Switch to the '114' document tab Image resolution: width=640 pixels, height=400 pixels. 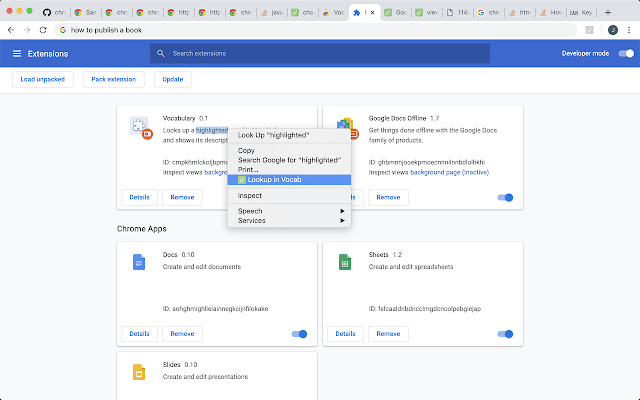coord(457,13)
